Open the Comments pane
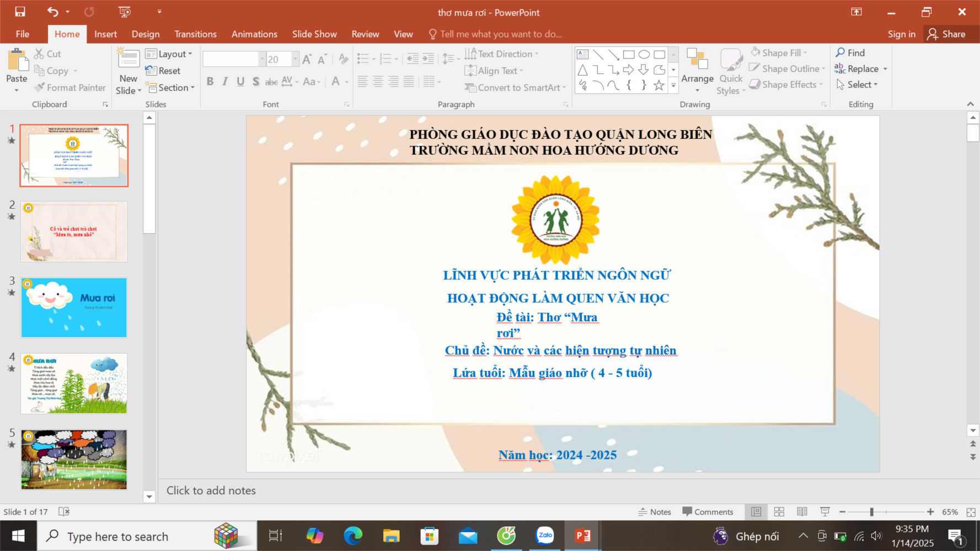Screen dimensions: 980x551 point(708,512)
